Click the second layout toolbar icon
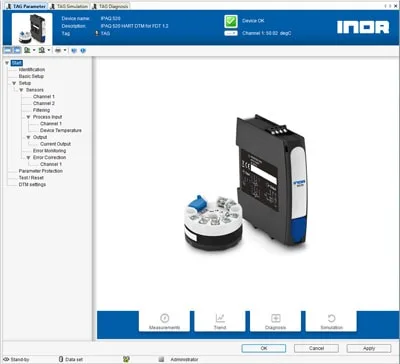Screen dimensions: 400x364 click(x=17, y=50)
